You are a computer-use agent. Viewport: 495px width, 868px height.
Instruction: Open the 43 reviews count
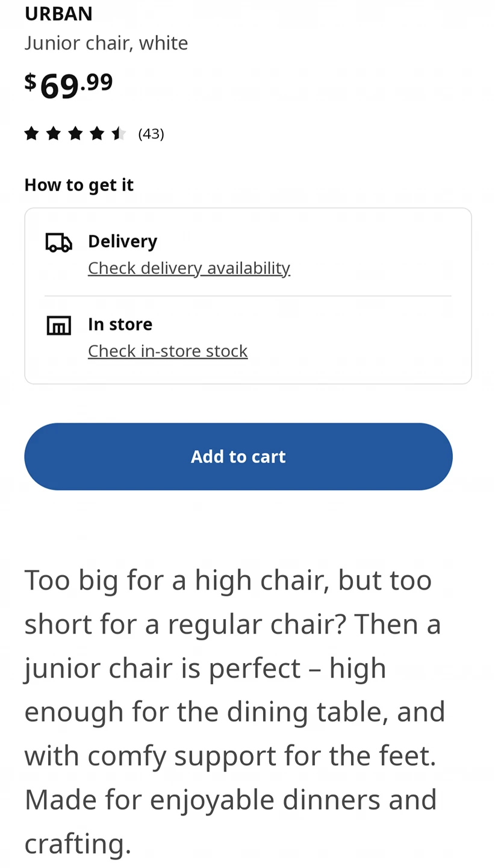pos(151,134)
